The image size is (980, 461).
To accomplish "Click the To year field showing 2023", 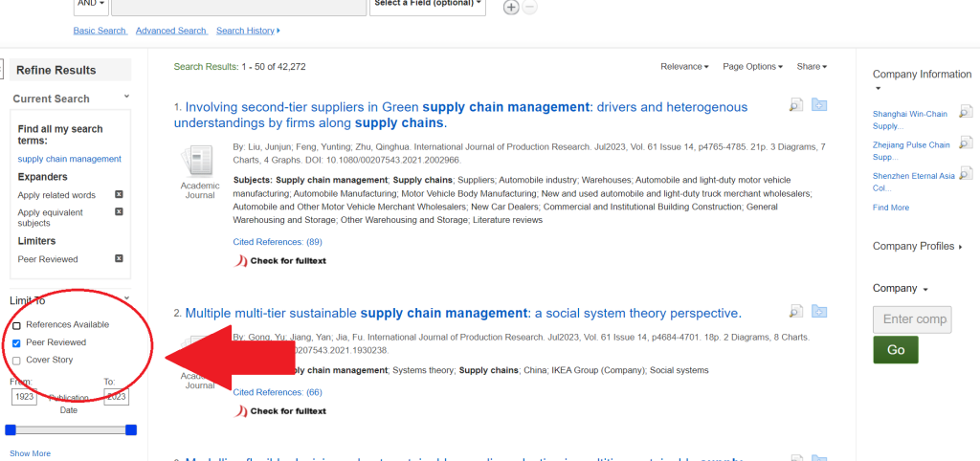I will [x=116, y=397].
